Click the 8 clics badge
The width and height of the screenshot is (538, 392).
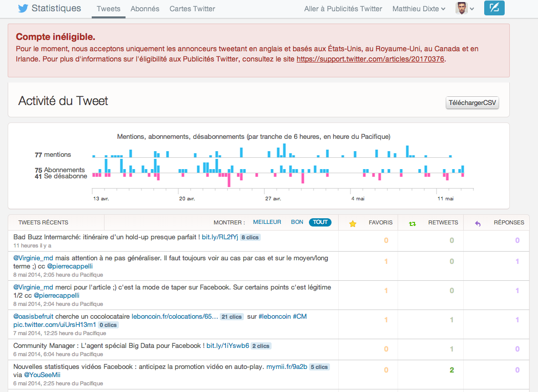(250, 237)
